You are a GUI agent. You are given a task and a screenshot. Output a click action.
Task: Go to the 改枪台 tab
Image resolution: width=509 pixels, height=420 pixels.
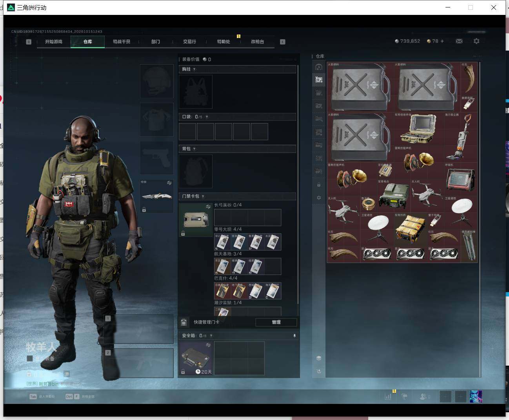257,42
